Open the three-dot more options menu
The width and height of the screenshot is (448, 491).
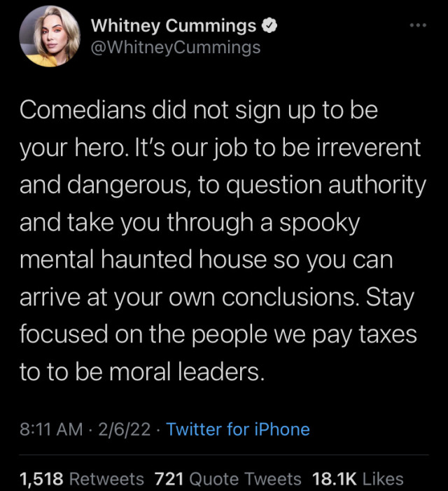417,26
